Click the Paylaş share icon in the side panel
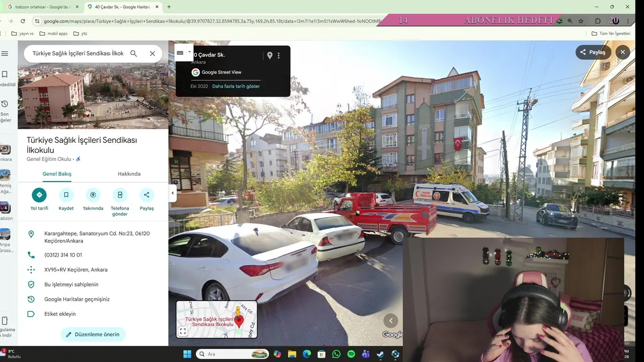This screenshot has width=644, height=362. click(x=146, y=195)
